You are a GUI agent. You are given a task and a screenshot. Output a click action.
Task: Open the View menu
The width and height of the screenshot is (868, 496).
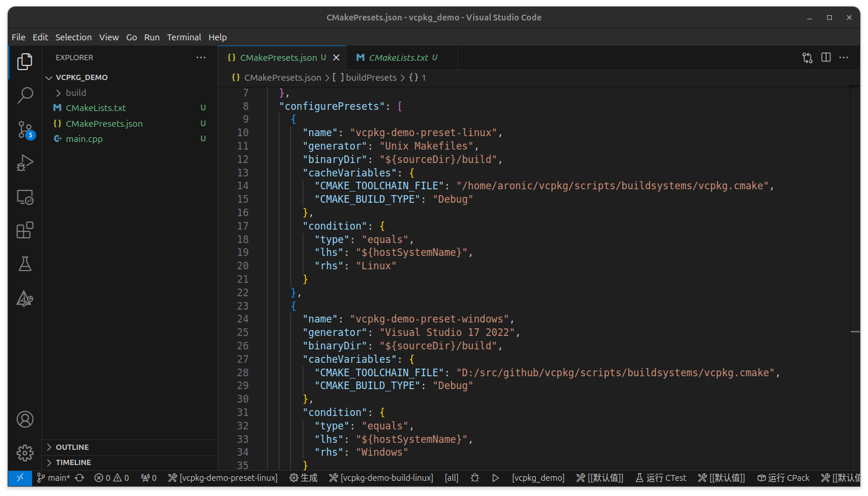point(109,37)
